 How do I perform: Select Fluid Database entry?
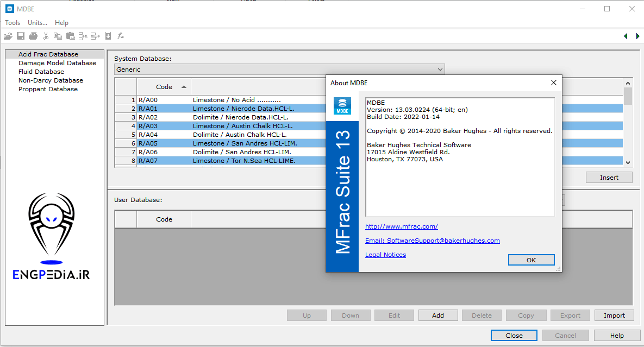[x=41, y=71]
